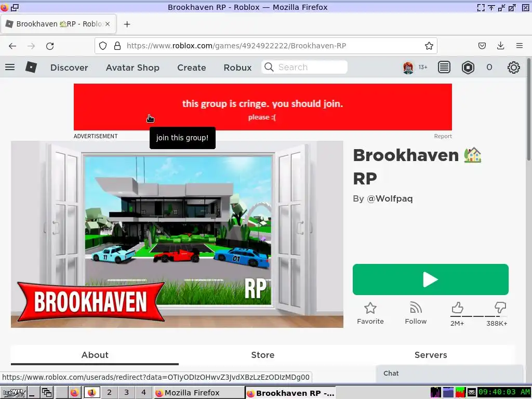Click the search magnifier icon

[269, 67]
